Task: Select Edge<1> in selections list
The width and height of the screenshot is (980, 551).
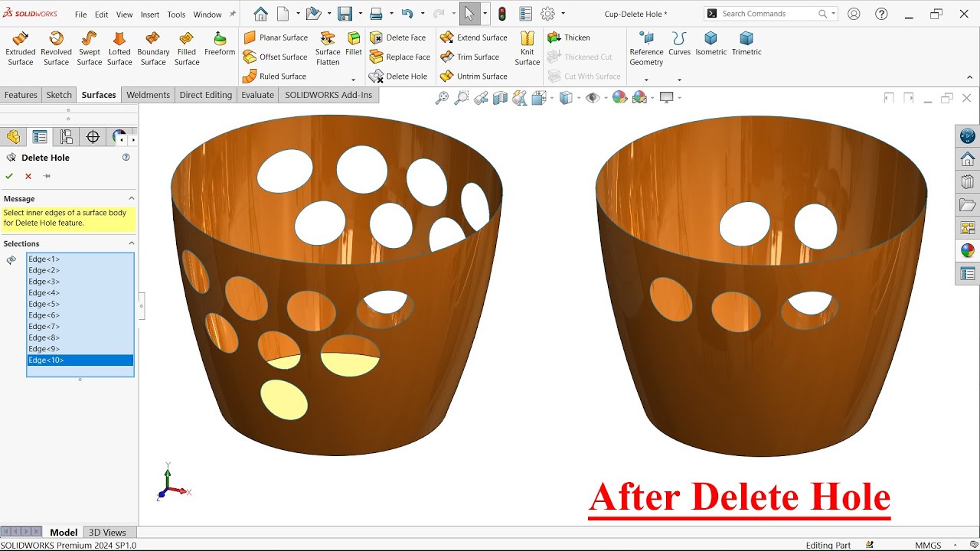Action: pos(80,259)
